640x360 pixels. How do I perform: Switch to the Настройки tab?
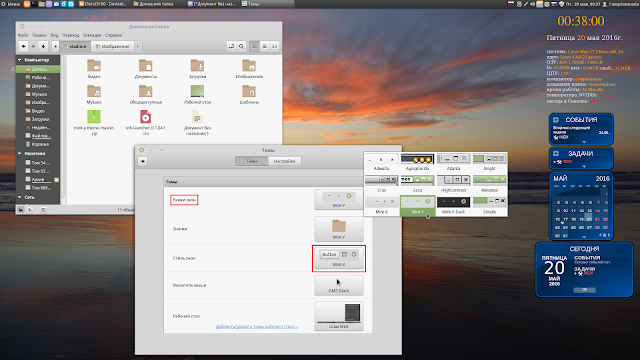point(284,161)
